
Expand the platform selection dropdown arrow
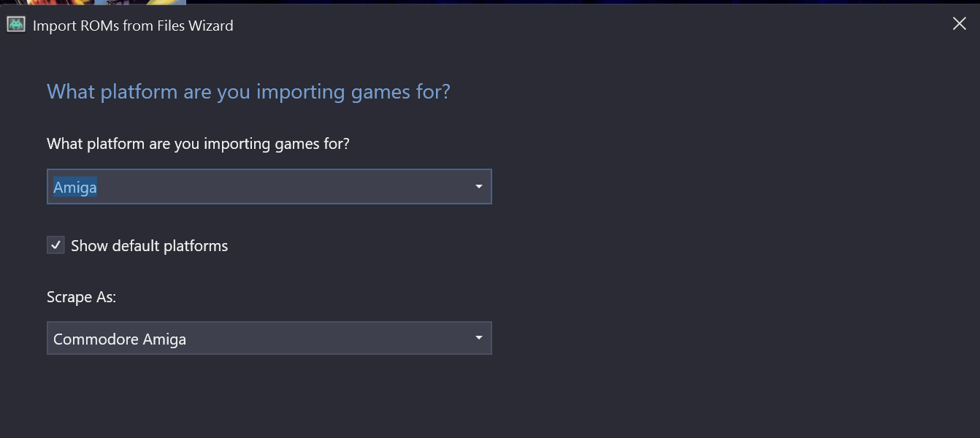click(478, 187)
